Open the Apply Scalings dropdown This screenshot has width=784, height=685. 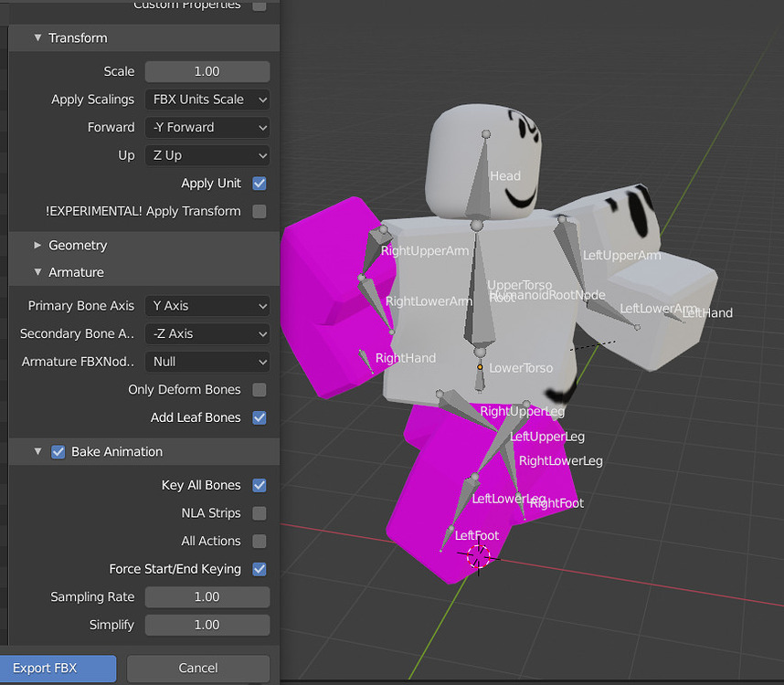pyautogui.click(x=207, y=100)
